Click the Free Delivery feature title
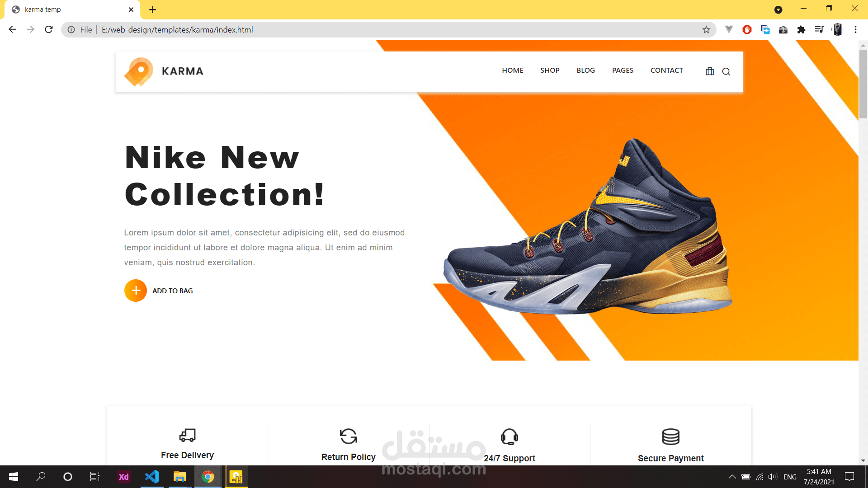The height and width of the screenshot is (488, 868). pos(187,455)
